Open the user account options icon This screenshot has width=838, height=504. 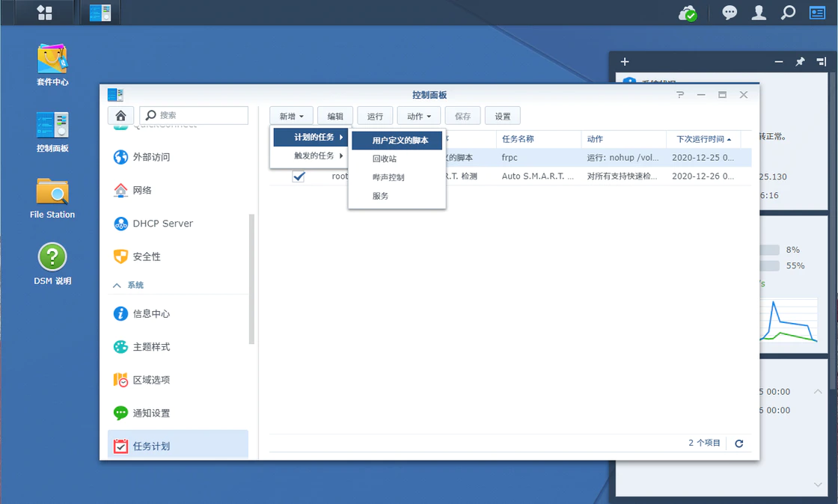click(x=759, y=13)
